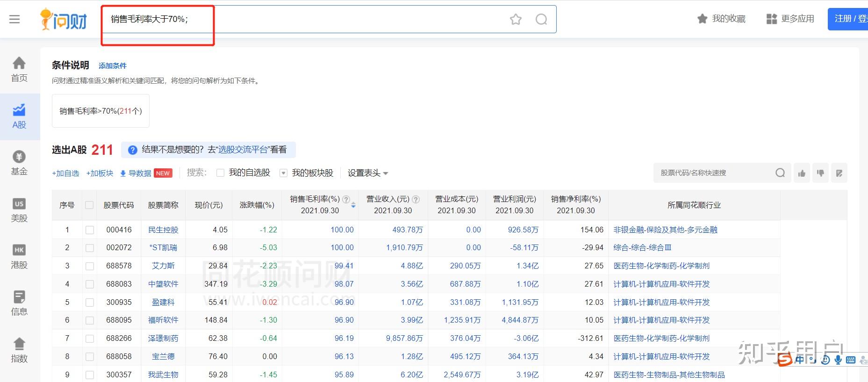
Task: Check the row for 福昕软件
Action: click(x=90, y=320)
